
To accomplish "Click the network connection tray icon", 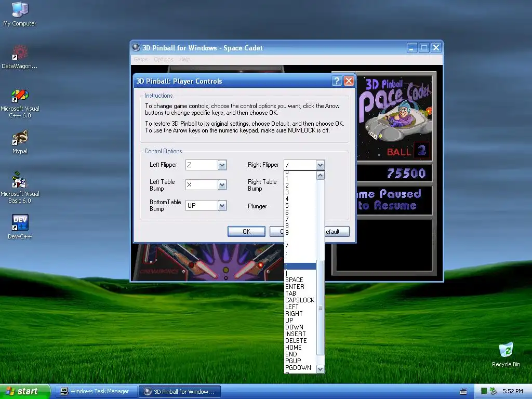I will click(x=494, y=391).
